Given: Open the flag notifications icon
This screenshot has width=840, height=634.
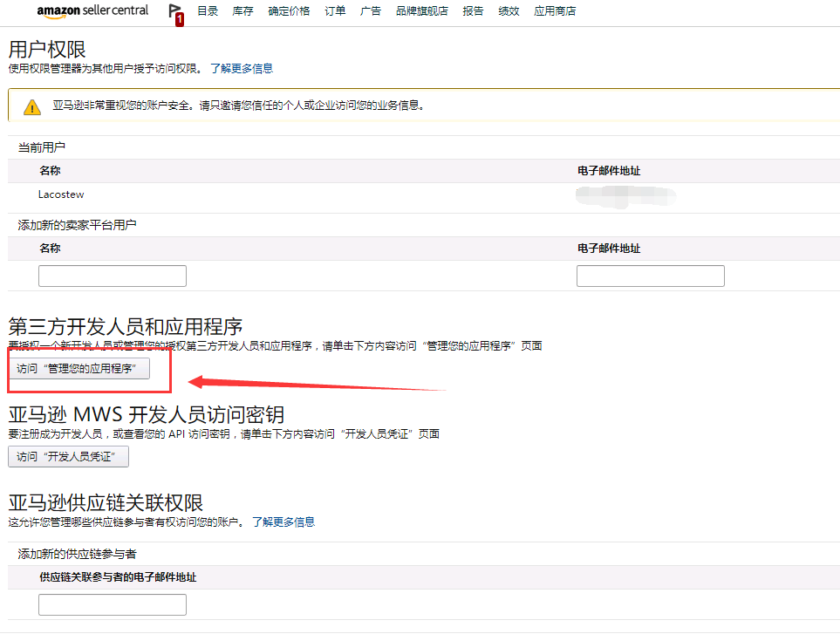Looking at the screenshot, I should [175, 13].
